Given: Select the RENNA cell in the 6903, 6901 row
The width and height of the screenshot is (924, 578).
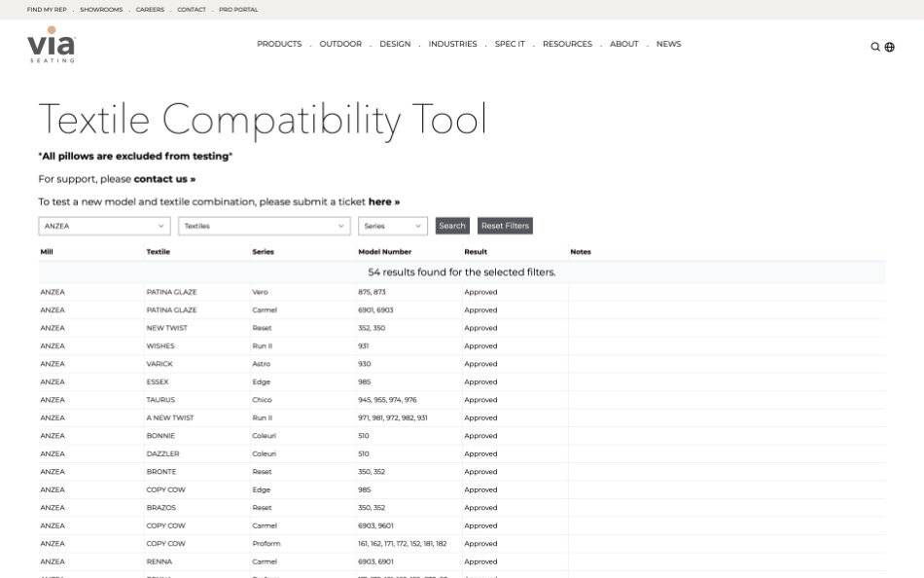Looking at the screenshot, I should (x=160, y=562).
